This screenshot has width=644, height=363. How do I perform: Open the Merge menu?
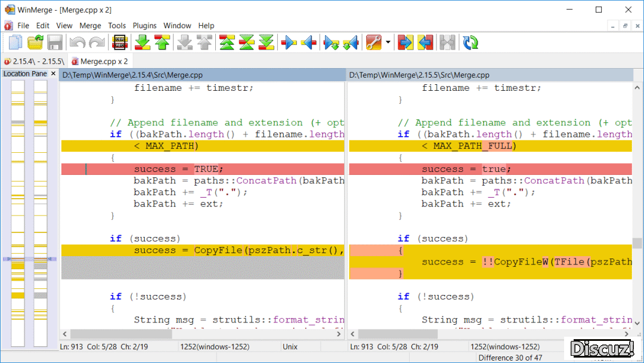pos(91,26)
